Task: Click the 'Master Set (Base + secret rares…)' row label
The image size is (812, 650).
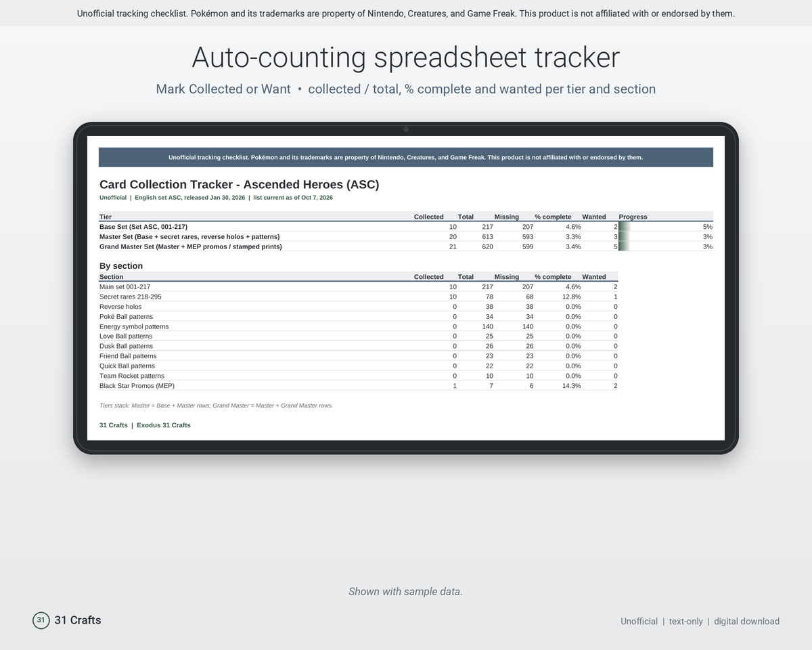Action: coord(189,237)
